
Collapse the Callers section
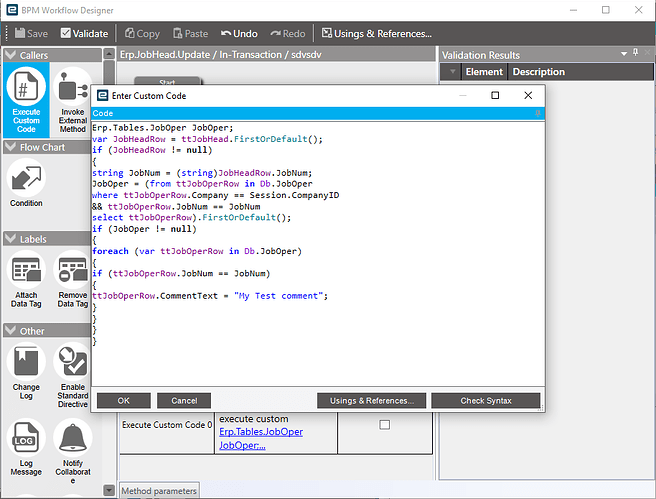click(x=10, y=55)
